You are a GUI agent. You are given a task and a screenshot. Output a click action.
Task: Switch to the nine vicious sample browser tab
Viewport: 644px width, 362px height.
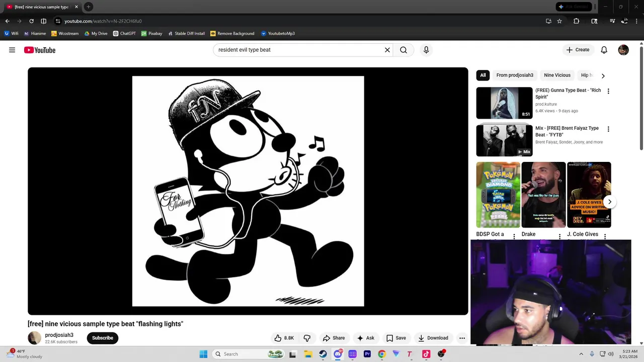tap(41, 7)
